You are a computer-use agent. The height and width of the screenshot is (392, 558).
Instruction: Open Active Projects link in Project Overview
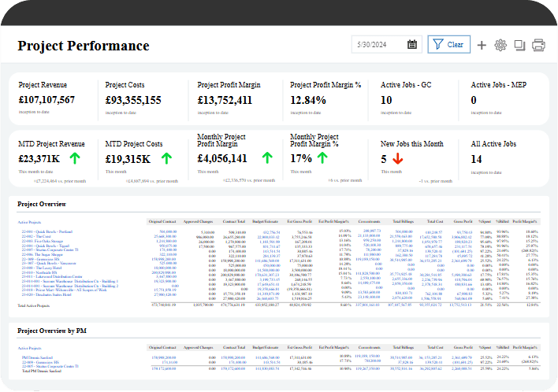(x=29, y=222)
